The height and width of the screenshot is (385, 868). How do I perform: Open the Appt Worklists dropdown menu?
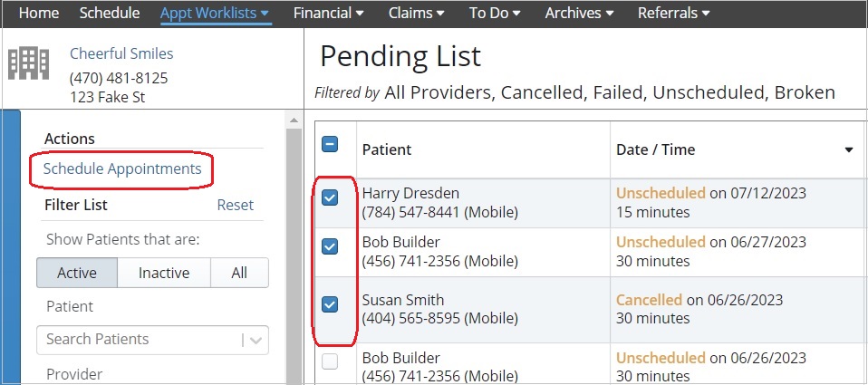215,13
